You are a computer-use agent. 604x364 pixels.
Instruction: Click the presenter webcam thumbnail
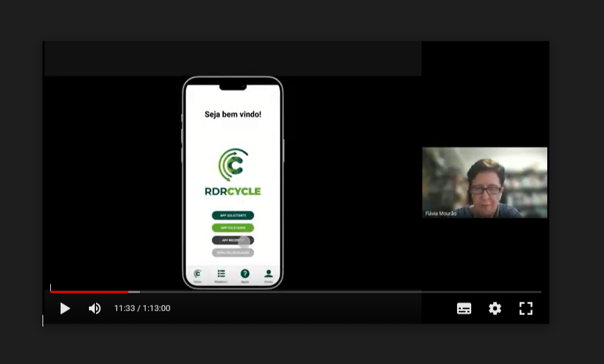(x=485, y=182)
